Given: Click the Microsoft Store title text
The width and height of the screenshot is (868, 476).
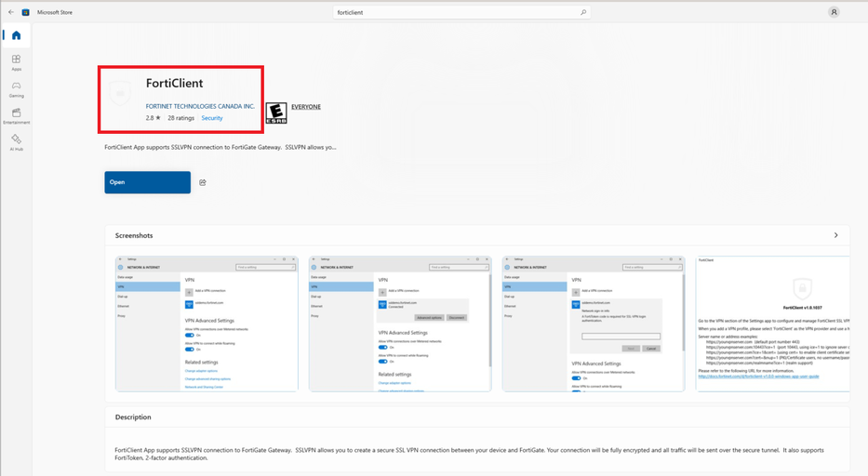Looking at the screenshot, I should 55,12.
